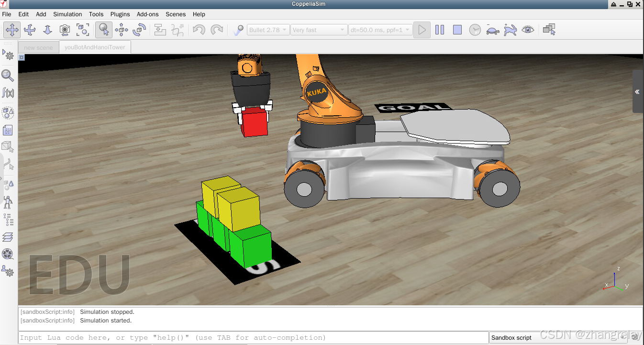This screenshot has width=644, height=345.
Task: Open the layers icon in sidebar
Action: tap(8, 237)
